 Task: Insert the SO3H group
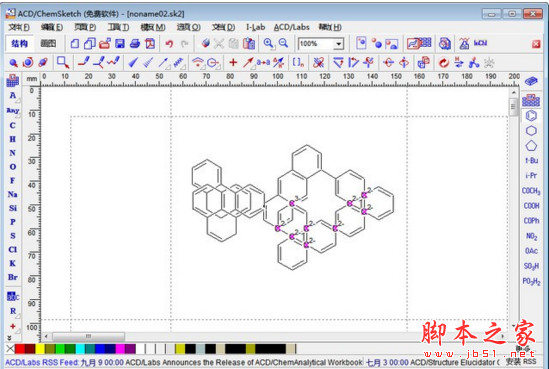pos(531,266)
